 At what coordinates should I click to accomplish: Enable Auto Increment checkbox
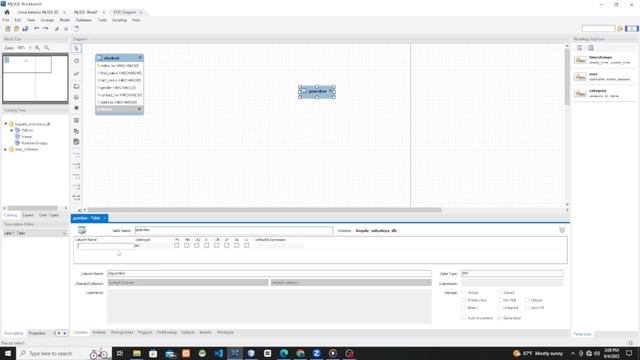tap(464, 318)
